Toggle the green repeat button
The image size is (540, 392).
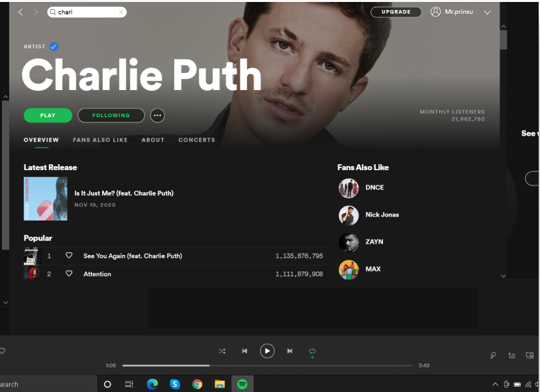pos(312,351)
